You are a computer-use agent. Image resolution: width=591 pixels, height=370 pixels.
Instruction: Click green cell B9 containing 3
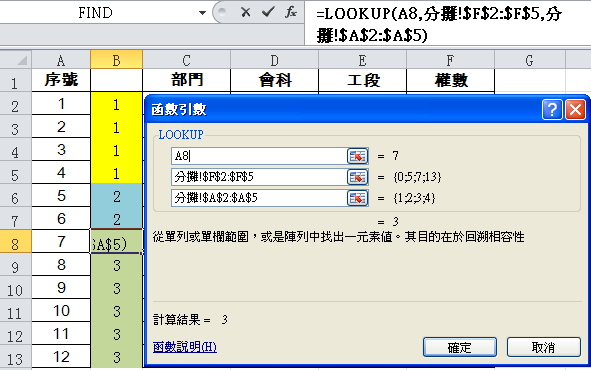pyautogui.click(x=116, y=265)
